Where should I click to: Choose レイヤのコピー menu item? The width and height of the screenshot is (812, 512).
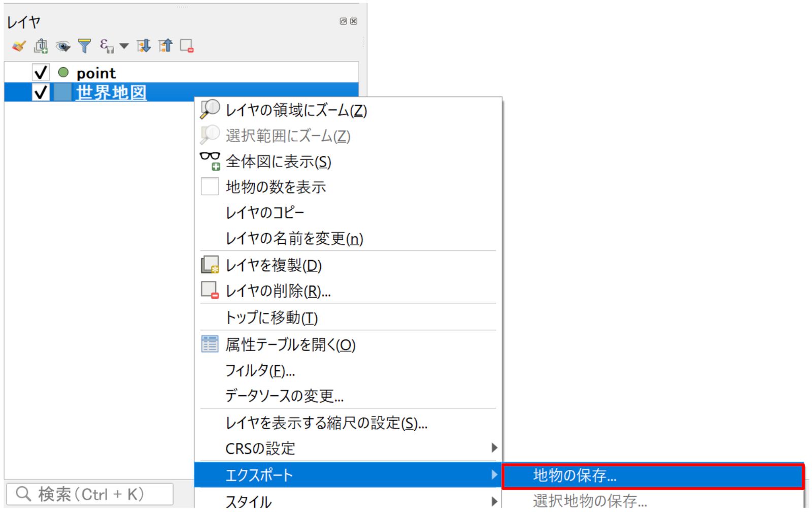pos(348,212)
